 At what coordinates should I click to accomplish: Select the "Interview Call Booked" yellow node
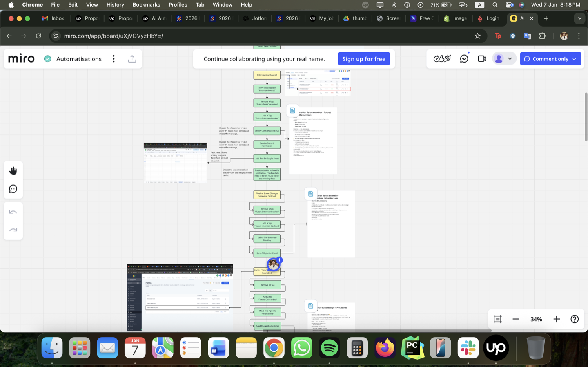tap(267, 75)
